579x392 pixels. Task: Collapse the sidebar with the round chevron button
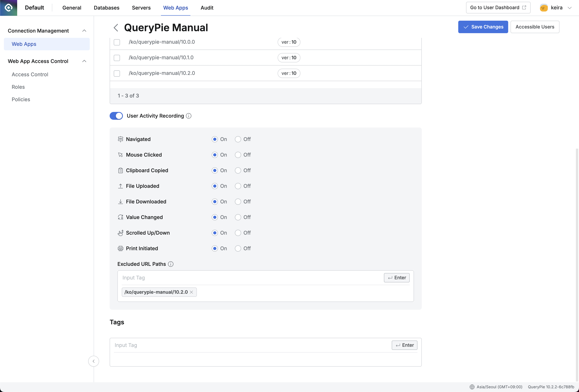(94, 361)
